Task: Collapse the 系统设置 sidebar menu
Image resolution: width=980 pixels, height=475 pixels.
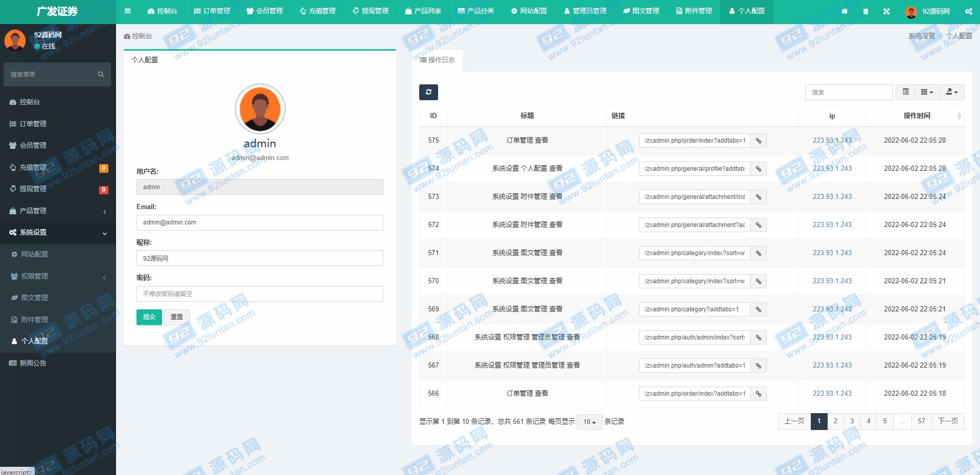Action: pyautogui.click(x=58, y=232)
